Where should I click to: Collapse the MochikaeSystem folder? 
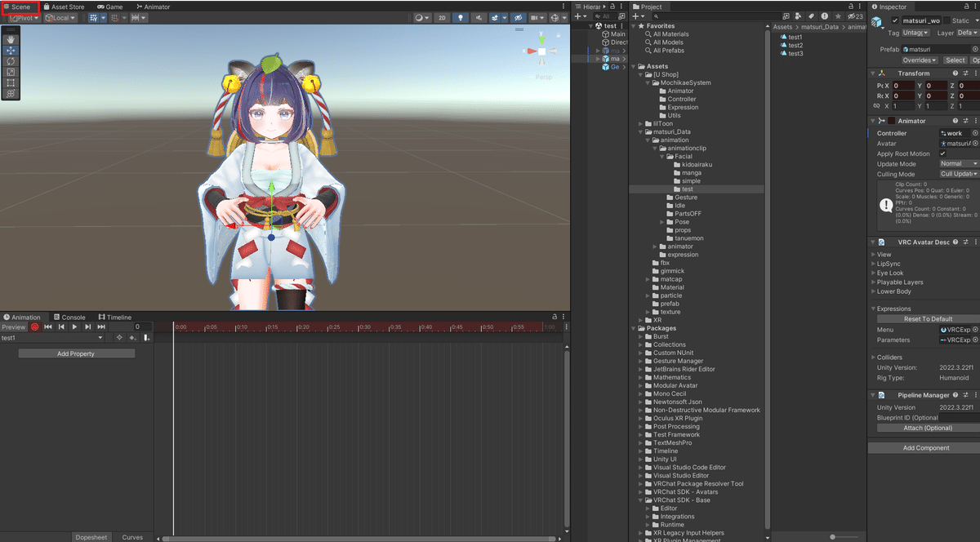647,82
